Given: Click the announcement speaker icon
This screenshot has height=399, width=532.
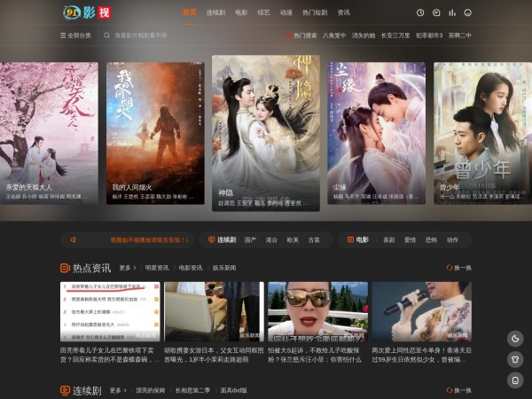Looking at the screenshot, I should click(74, 240).
